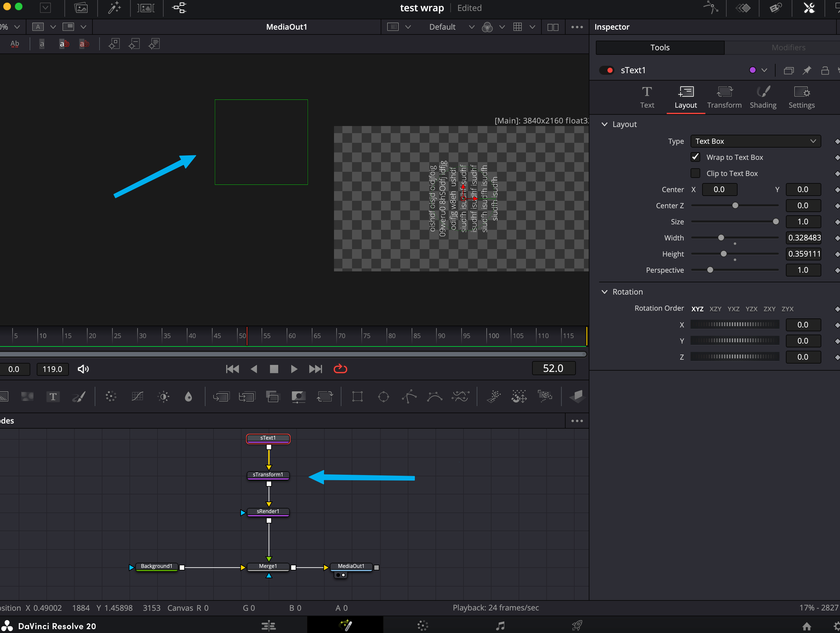The height and width of the screenshot is (633, 840).
Task: Select the sTransform1 node
Action: 268,475
